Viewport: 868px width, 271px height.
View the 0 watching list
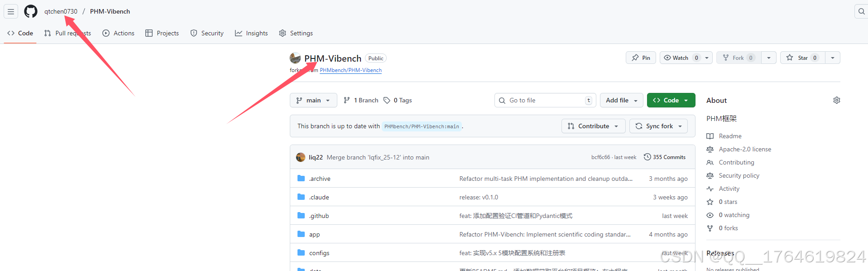728,215
